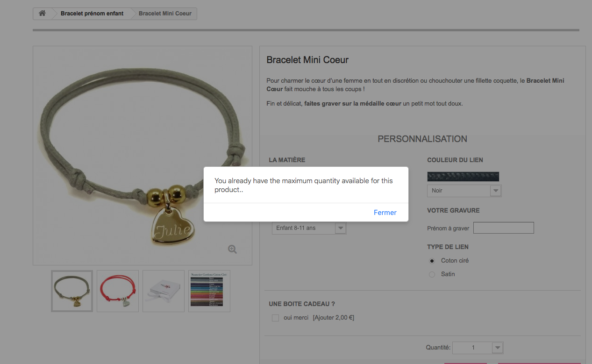Viewport: 592px width, 364px height.
Task: Click the Noir dropdown arrow
Action: point(495,191)
